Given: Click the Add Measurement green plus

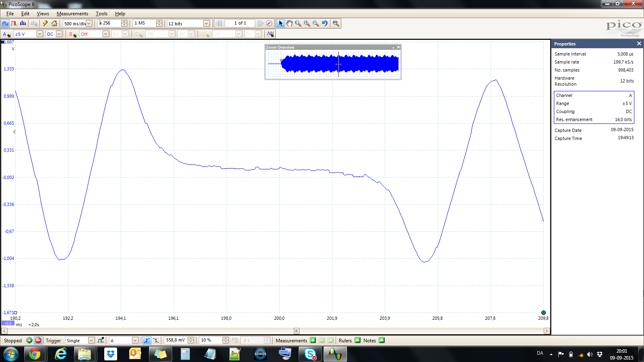Looking at the screenshot, I should click(x=313, y=340).
